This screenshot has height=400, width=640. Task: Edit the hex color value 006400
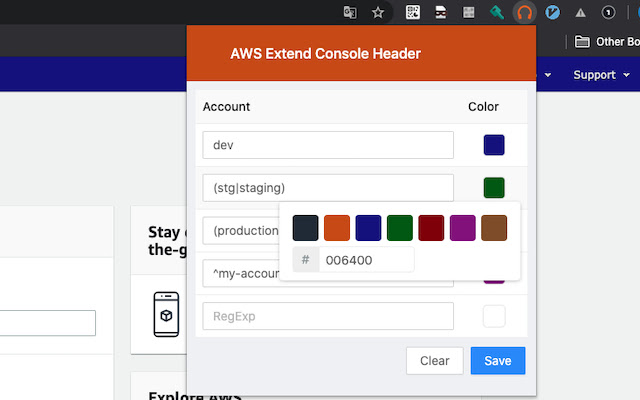point(366,260)
